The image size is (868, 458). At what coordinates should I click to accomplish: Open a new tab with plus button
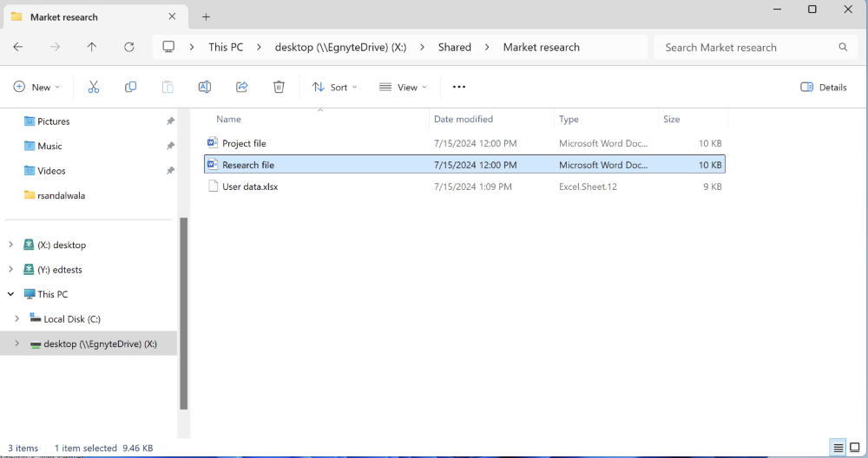point(206,16)
